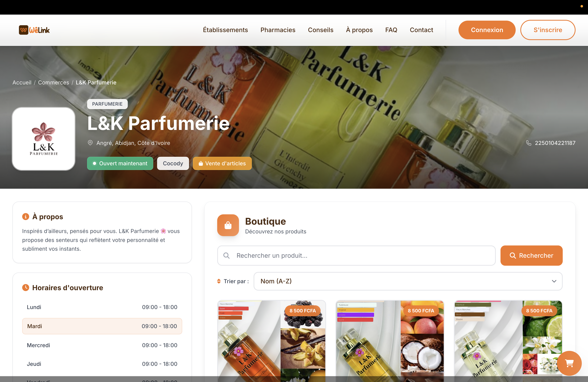The height and width of the screenshot is (382, 588).
Task: Click the WeLink logo icon
Action: 24,30
